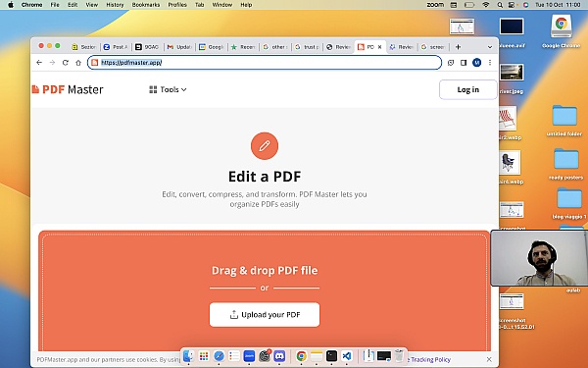
Task: Dismiss the cookie notice banner
Action: click(x=489, y=359)
